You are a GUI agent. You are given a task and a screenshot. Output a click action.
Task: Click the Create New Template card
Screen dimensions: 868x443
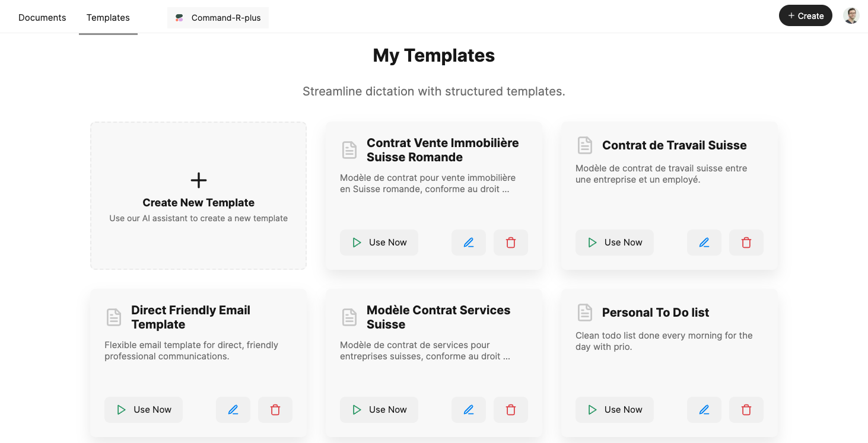click(198, 196)
